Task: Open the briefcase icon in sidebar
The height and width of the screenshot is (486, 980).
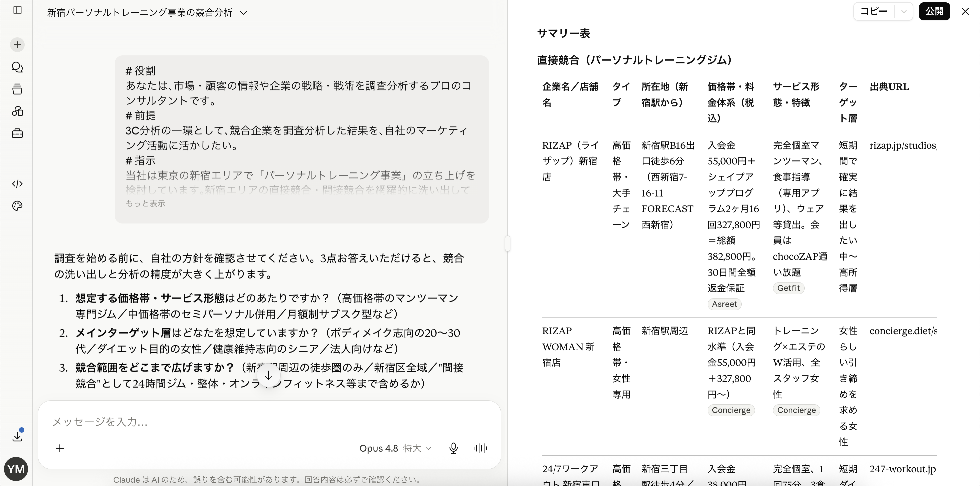Action: tap(17, 133)
